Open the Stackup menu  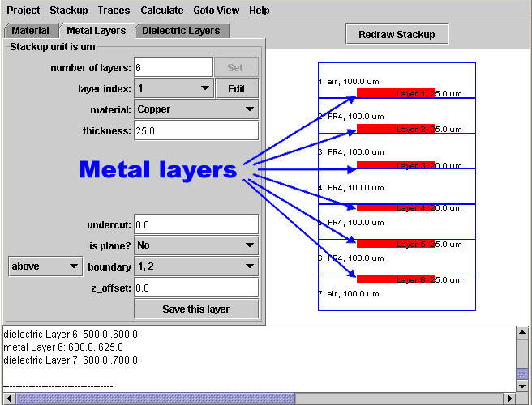click(x=69, y=11)
